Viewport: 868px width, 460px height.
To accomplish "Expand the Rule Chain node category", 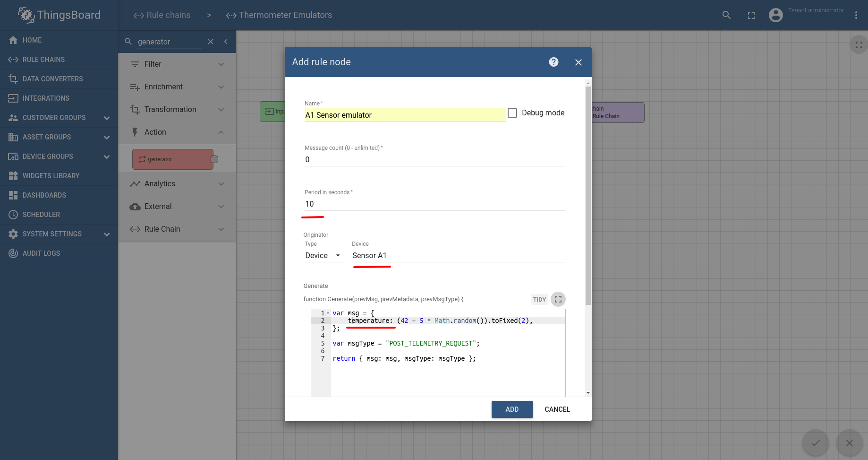I will (x=177, y=229).
